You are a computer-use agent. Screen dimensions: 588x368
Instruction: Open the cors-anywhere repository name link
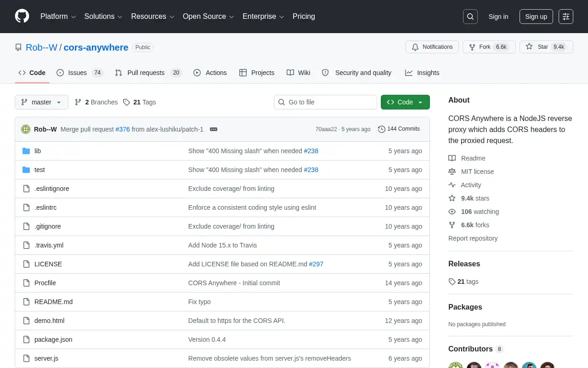coord(96,47)
